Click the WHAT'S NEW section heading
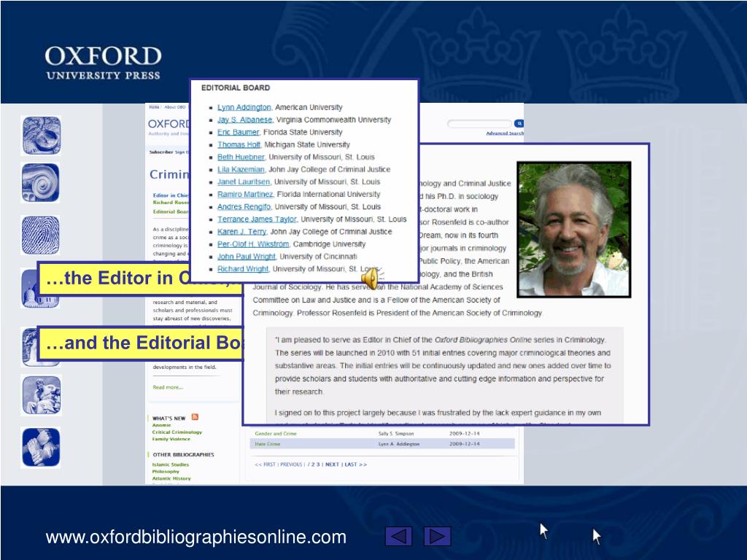The height and width of the screenshot is (560, 747). point(169,418)
